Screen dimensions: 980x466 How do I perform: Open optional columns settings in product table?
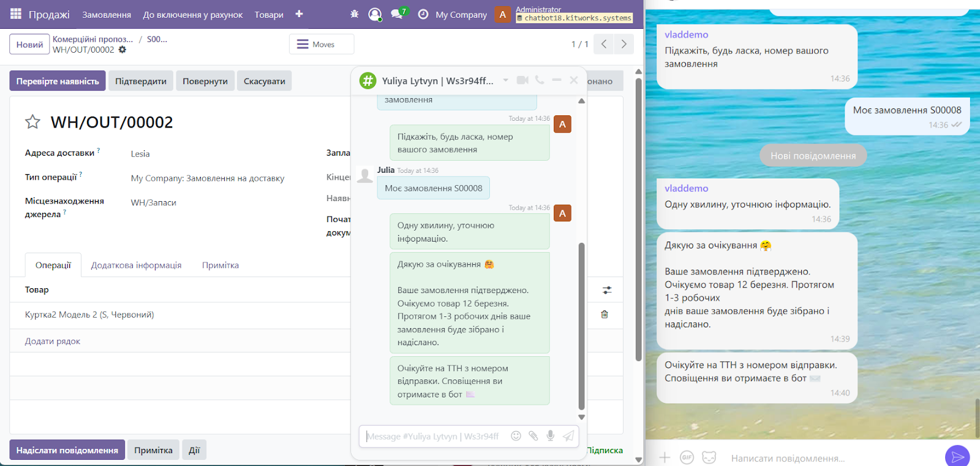click(x=607, y=290)
